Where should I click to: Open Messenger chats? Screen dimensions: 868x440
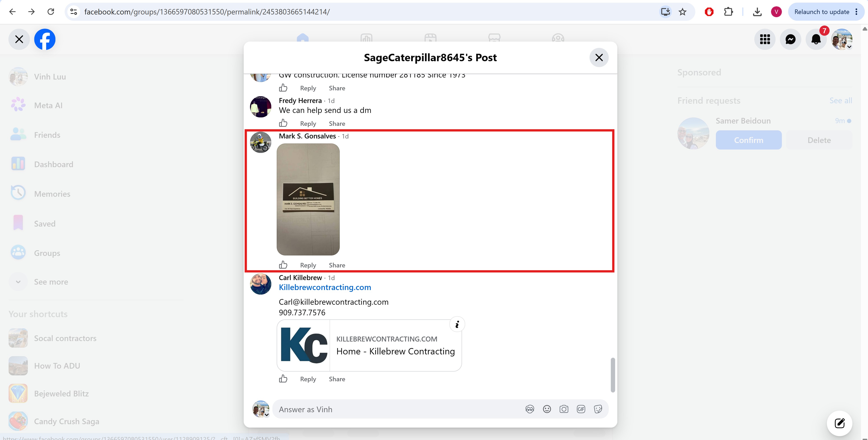point(790,39)
